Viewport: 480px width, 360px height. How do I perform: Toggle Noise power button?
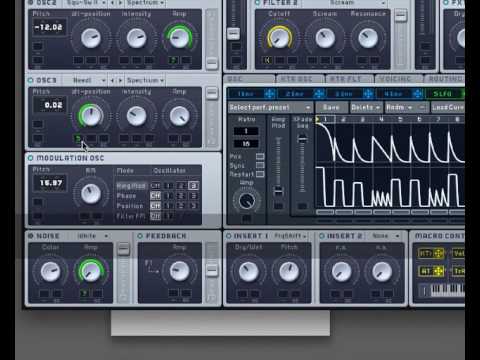coord(31,236)
